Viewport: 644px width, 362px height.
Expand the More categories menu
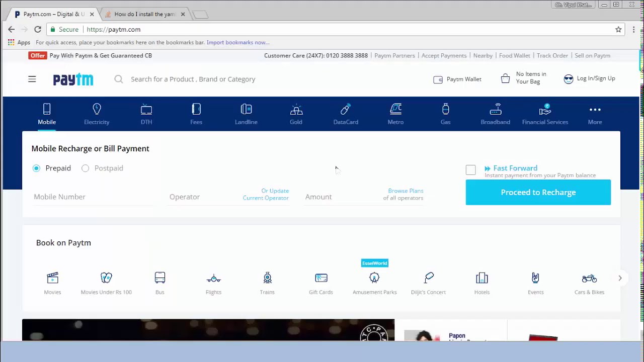(x=595, y=114)
